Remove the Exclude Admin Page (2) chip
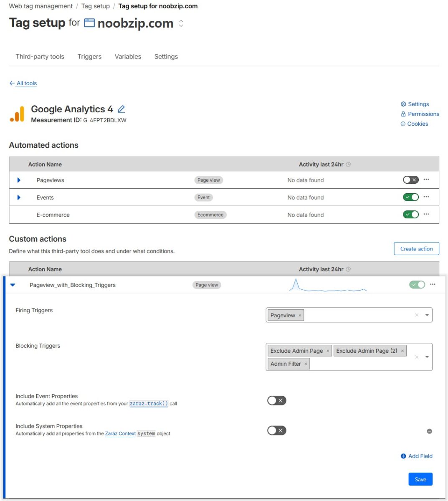This screenshot has height=501, width=448. (x=402, y=351)
